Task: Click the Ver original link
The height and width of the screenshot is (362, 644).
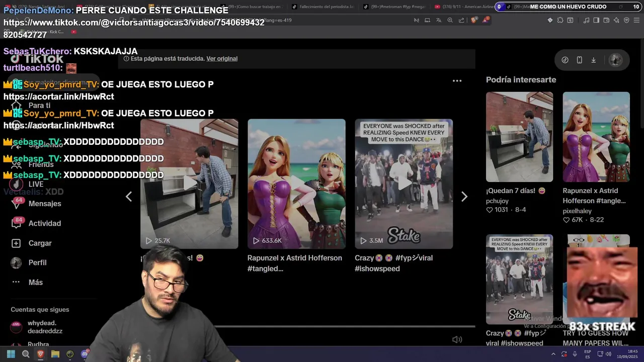Action: (222, 58)
